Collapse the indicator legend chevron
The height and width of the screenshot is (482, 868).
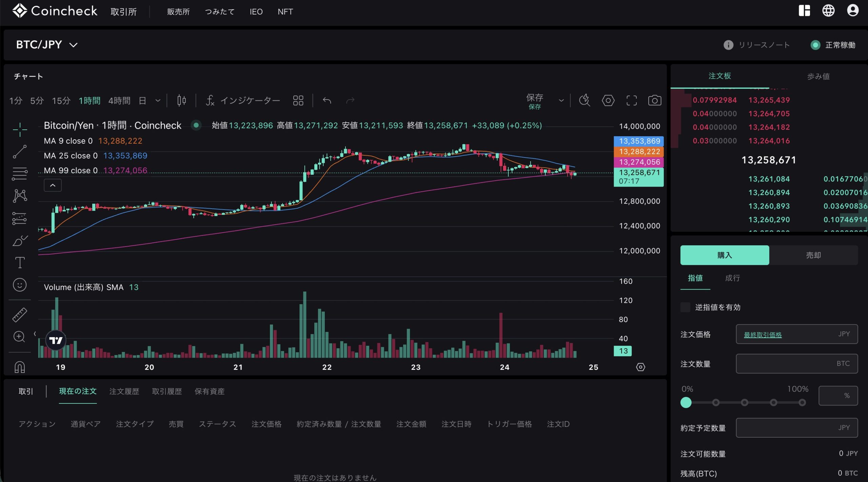[53, 185]
